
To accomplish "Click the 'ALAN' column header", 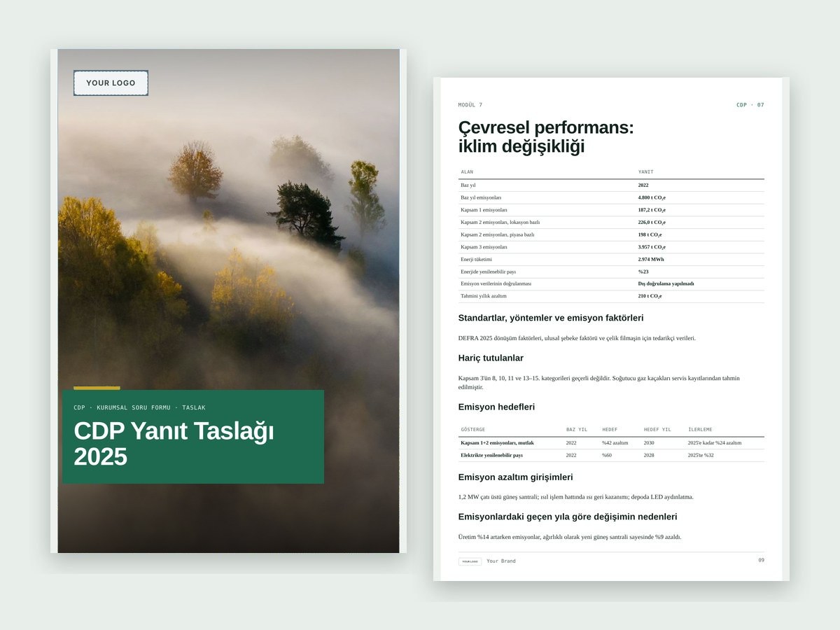I will [x=467, y=171].
